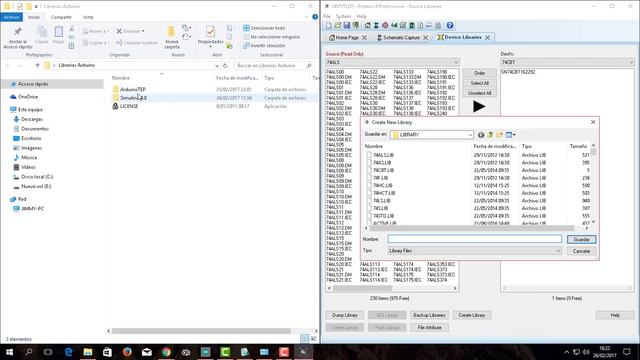
Task: Switch Explorer to details view toggle
Action: tap(305, 338)
